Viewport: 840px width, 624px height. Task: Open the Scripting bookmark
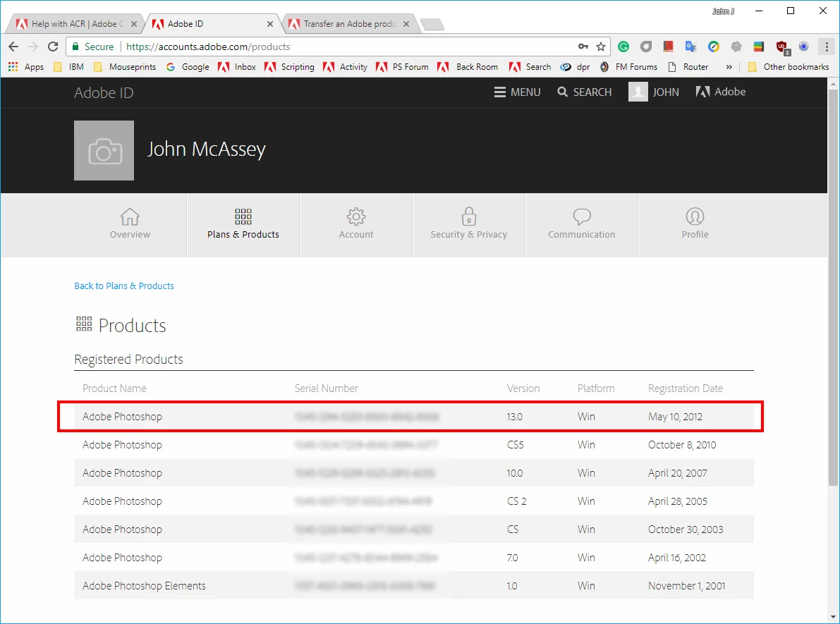tap(289, 67)
